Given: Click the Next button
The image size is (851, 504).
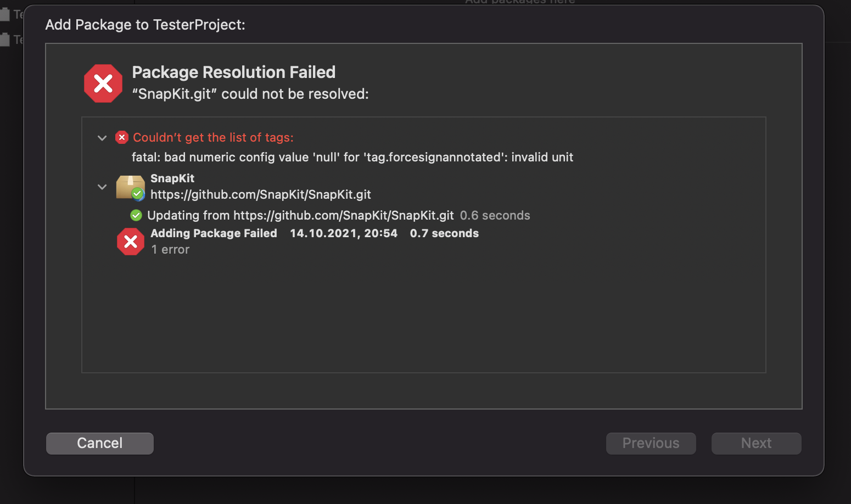Looking at the screenshot, I should click(757, 443).
